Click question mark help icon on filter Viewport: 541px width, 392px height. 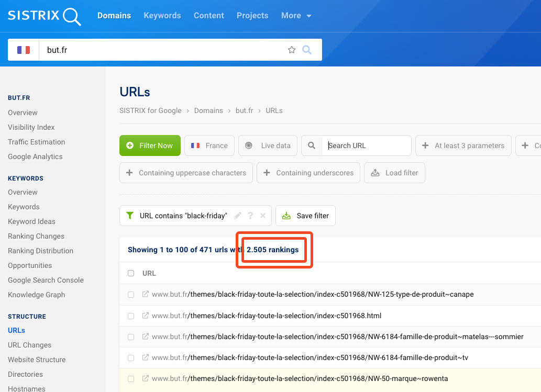point(250,216)
